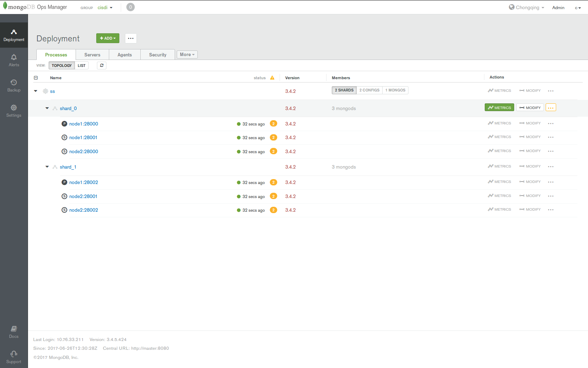Collapse all rows using header checkbox
This screenshot has height=368, width=588.
pyautogui.click(x=36, y=77)
